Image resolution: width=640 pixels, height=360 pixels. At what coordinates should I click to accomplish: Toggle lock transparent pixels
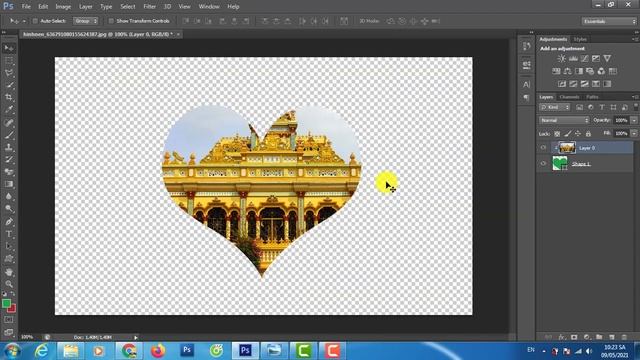click(x=557, y=133)
